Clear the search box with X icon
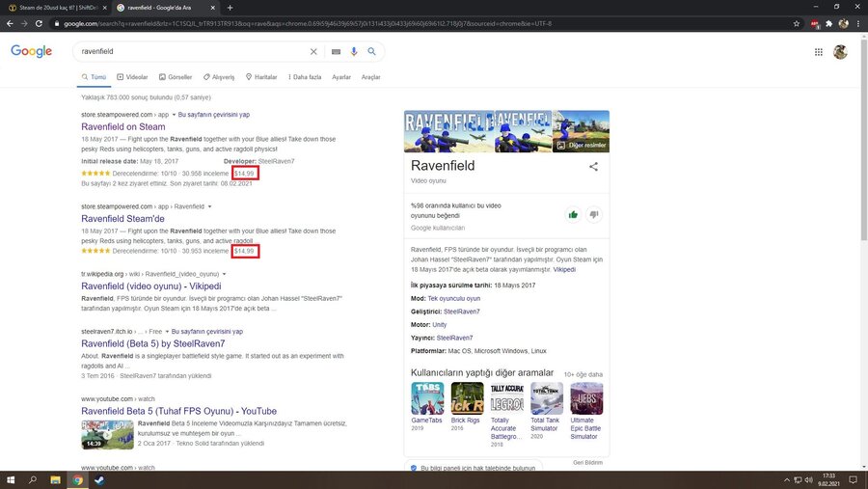The image size is (868, 489). (313, 51)
